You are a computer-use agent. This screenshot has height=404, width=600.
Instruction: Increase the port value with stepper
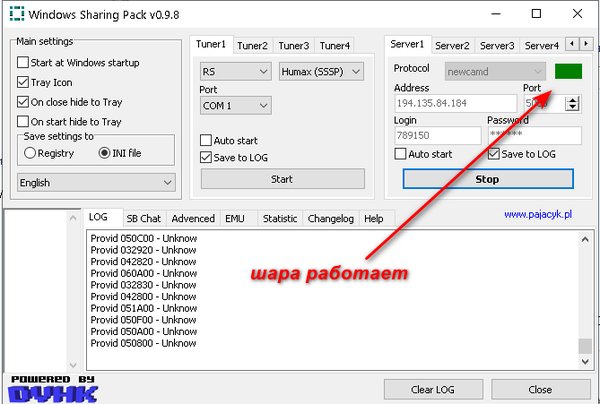[572, 98]
